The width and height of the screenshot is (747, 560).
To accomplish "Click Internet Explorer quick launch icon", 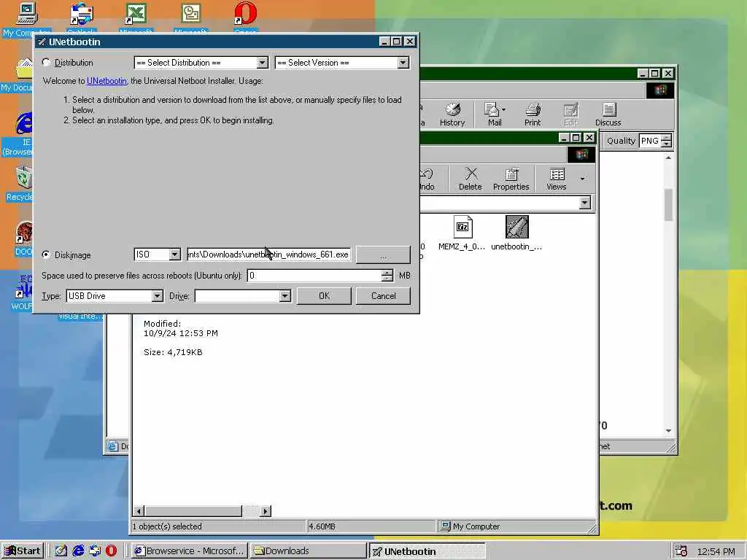I will coord(77,551).
